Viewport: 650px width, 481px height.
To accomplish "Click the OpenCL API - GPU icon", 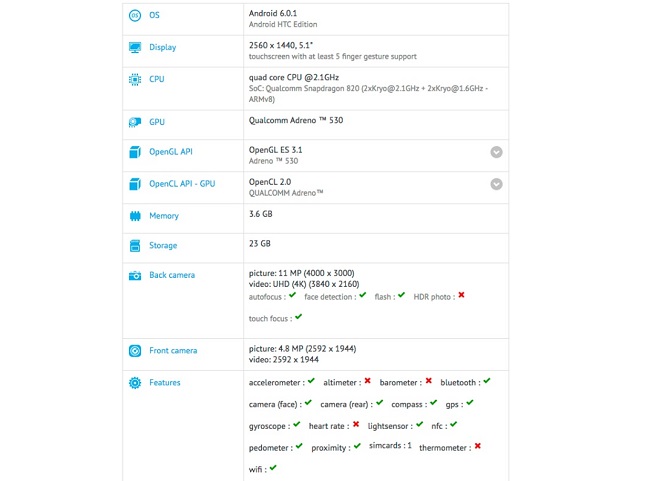I will [134, 184].
